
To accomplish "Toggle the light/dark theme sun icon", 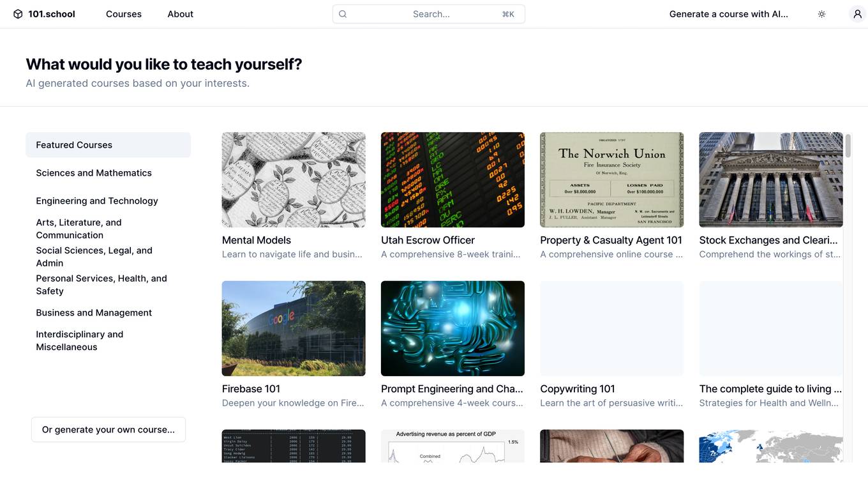I will (x=822, y=14).
